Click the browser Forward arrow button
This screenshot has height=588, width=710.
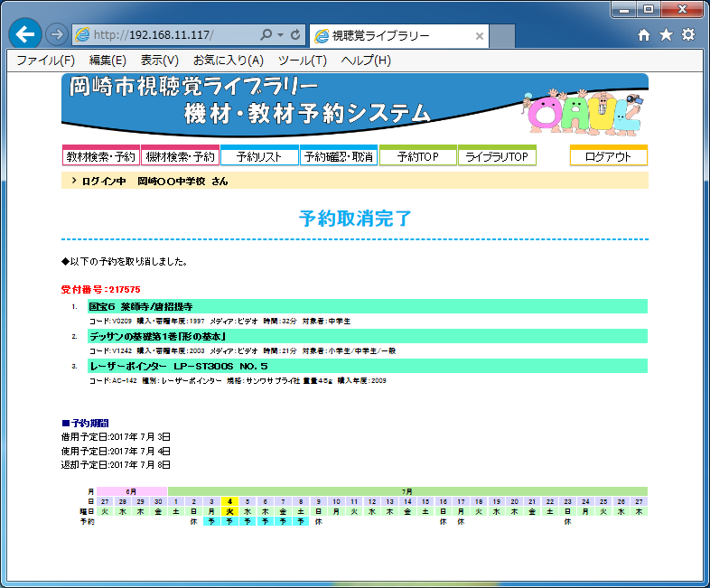(56, 35)
